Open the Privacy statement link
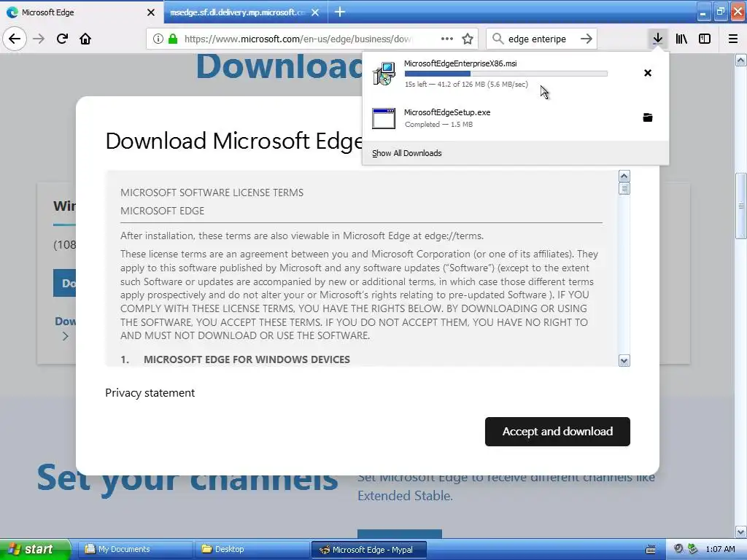Screen dimensions: 747x560 point(150,393)
